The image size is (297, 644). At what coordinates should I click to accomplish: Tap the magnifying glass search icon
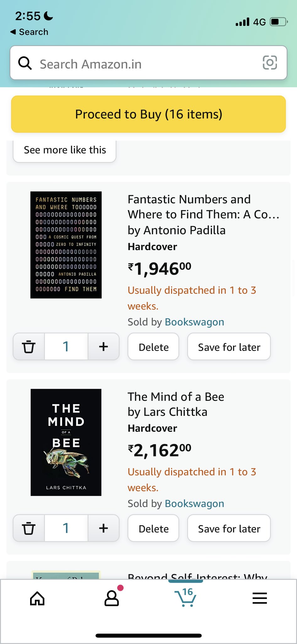[25, 63]
